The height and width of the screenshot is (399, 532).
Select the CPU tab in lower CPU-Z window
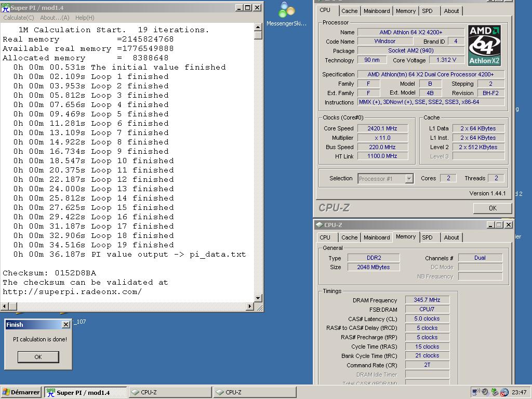(325, 237)
